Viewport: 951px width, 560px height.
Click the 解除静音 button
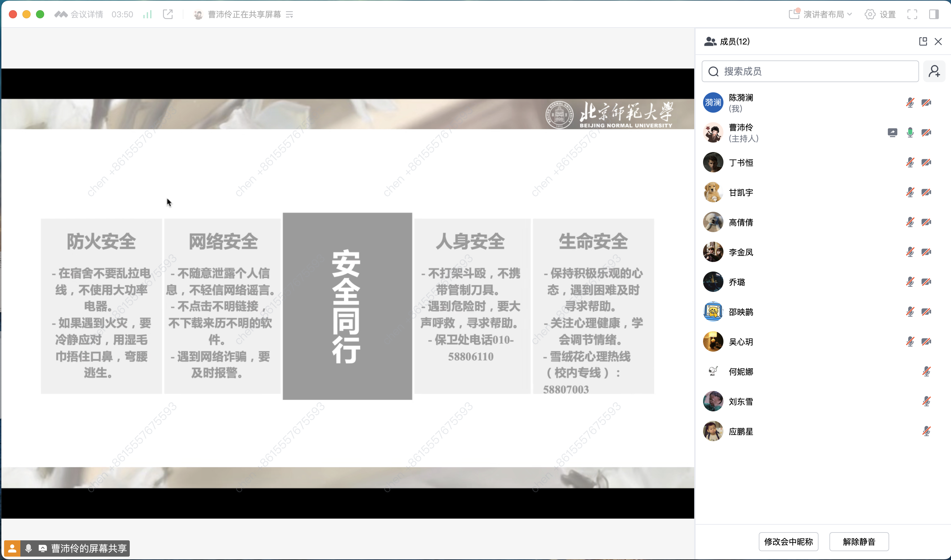coord(859,542)
